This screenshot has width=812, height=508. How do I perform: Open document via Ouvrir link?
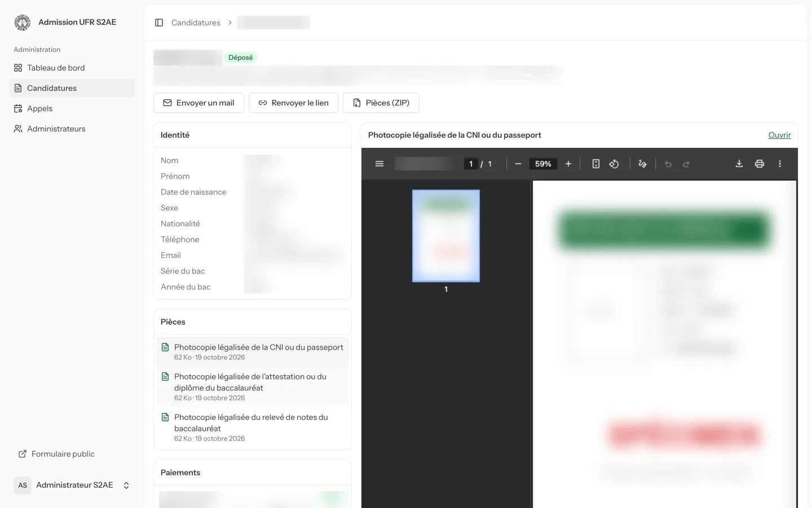779,135
